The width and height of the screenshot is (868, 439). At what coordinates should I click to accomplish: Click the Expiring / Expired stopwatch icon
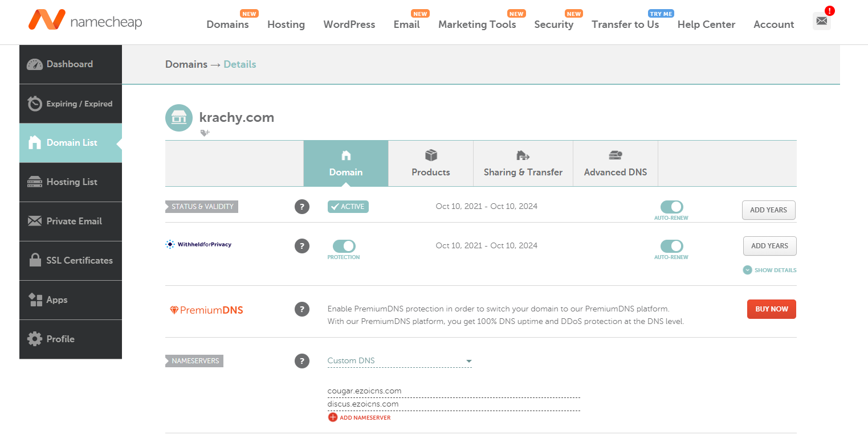click(35, 104)
